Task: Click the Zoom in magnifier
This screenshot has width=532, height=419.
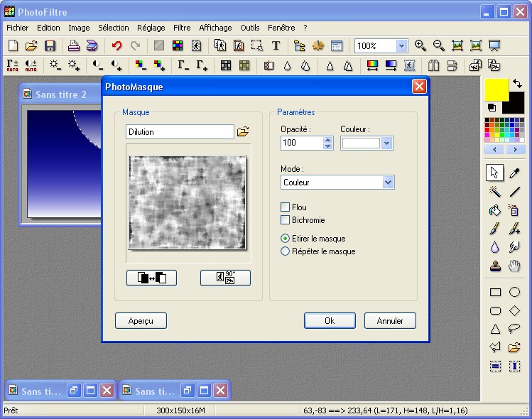Action: pos(420,45)
